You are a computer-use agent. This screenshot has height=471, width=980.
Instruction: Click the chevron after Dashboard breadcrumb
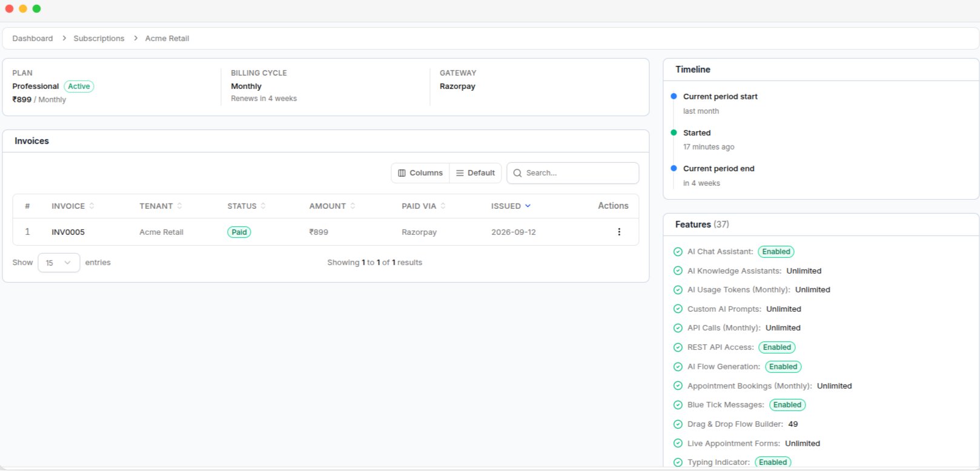click(64, 38)
